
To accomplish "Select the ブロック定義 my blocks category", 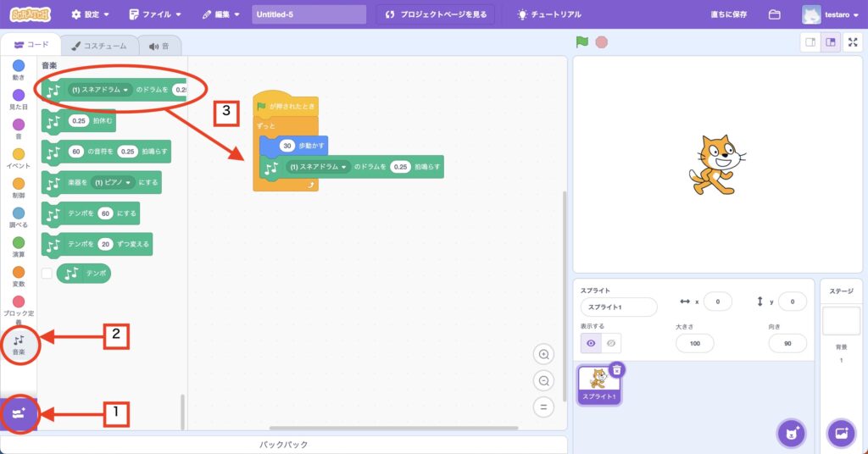I will (x=19, y=310).
